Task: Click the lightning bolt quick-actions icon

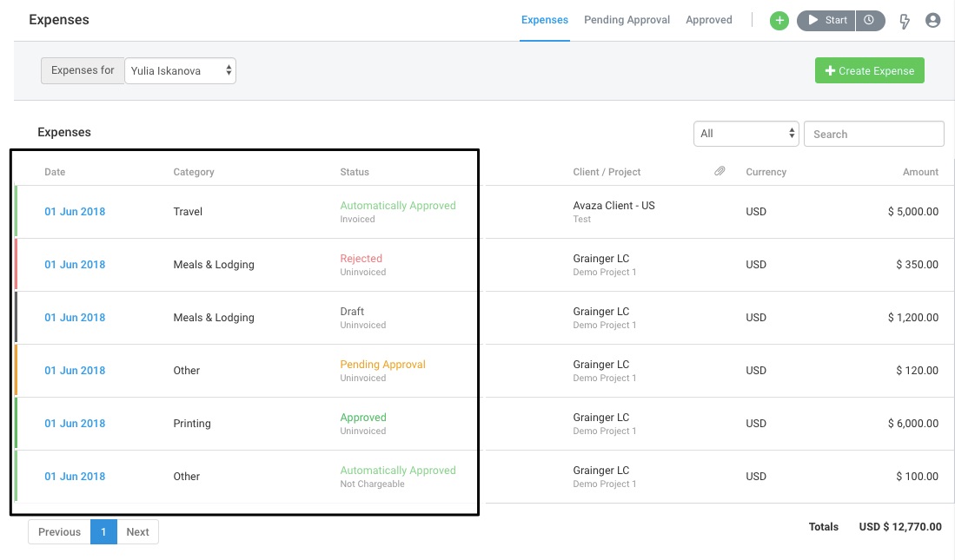Action: (904, 20)
